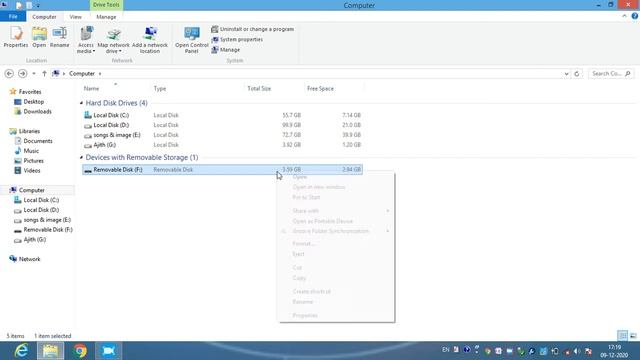This screenshot has height=360, width=640.
Task: Click the address bar Computer breadcrumb
Action: pyautogui.click(x=82, y=73)
